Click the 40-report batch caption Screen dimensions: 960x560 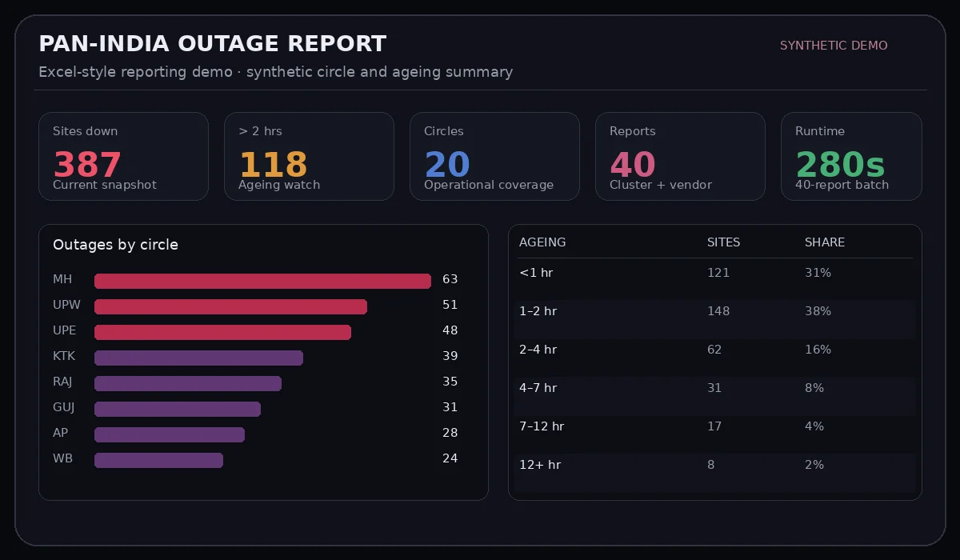tap(842, 185)
